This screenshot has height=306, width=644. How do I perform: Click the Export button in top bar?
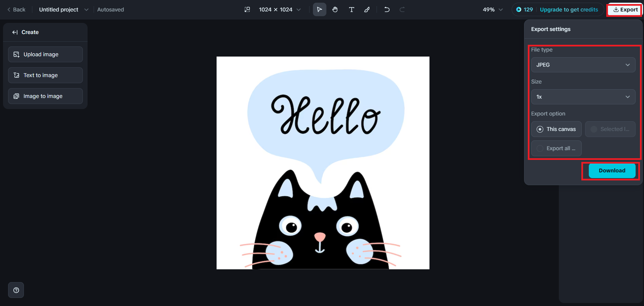point(625,9)
